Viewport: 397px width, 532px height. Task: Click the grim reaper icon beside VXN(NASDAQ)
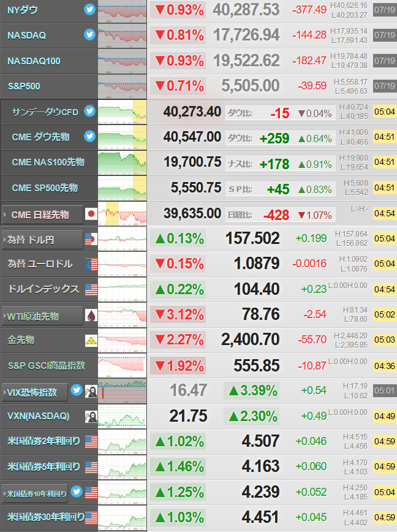(91, 417)
